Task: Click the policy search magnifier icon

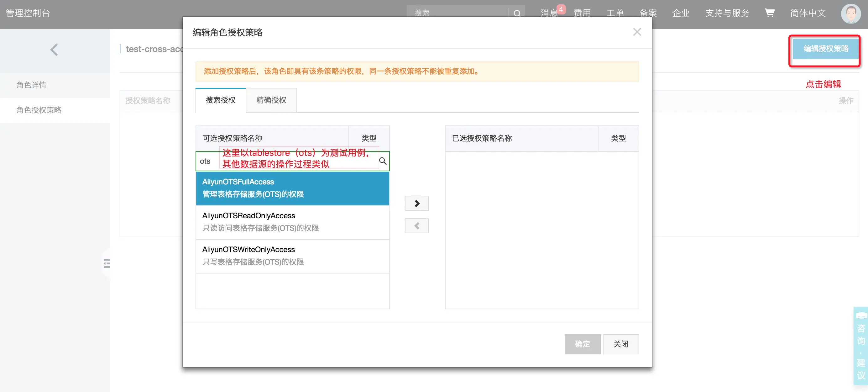Action: tap(383, 161)
